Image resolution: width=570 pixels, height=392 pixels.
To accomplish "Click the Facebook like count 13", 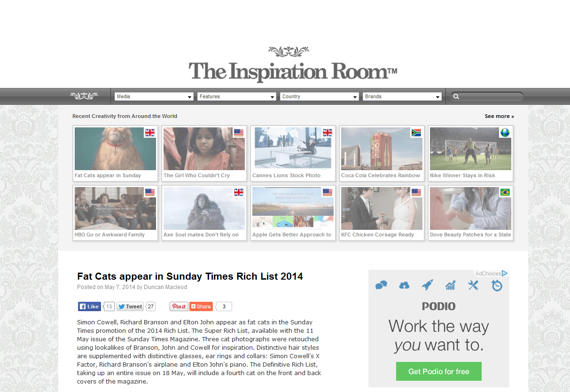I will pos(109,306).
